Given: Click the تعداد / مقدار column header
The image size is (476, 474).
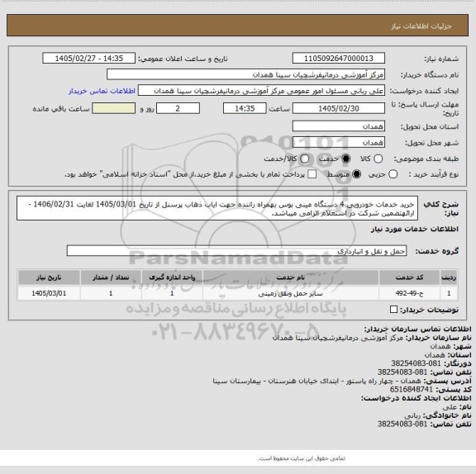Looking at the screenshot, I should pos(111,277).
